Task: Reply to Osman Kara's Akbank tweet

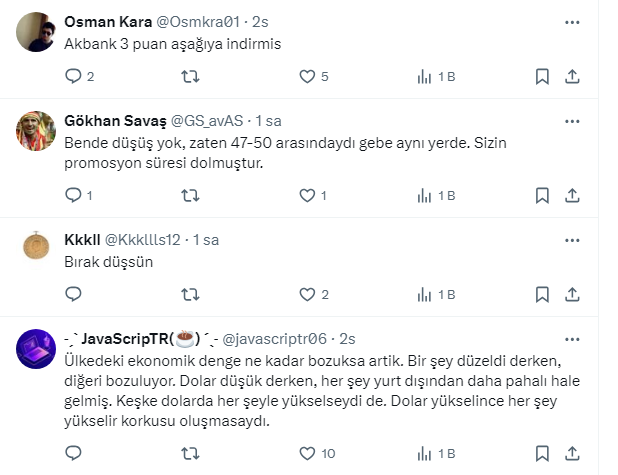Action: (x=73, y=76)
